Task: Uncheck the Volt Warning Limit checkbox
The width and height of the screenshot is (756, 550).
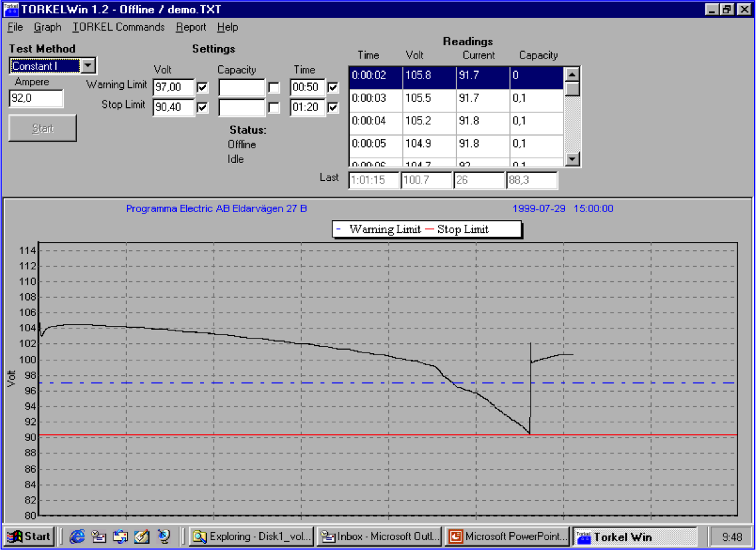Action: [203, 88]
